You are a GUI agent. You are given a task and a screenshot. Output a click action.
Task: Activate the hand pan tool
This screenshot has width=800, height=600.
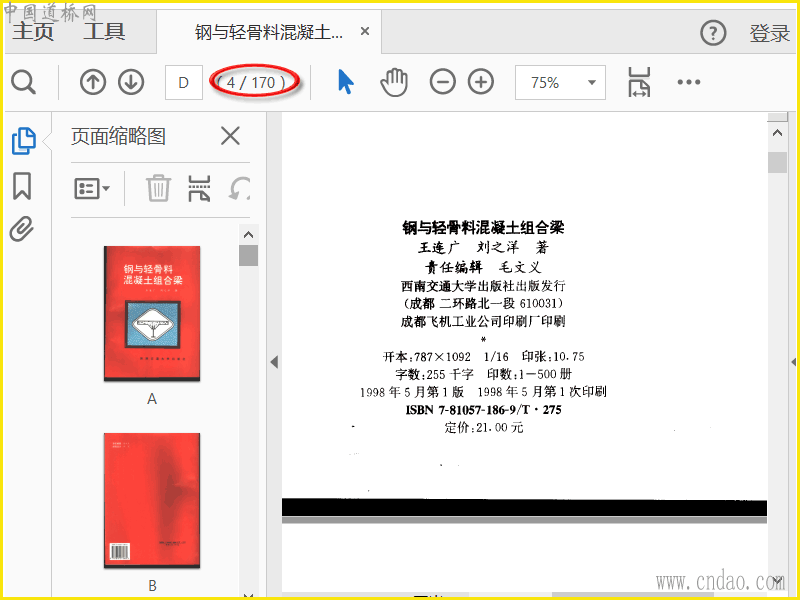(394, 82)
